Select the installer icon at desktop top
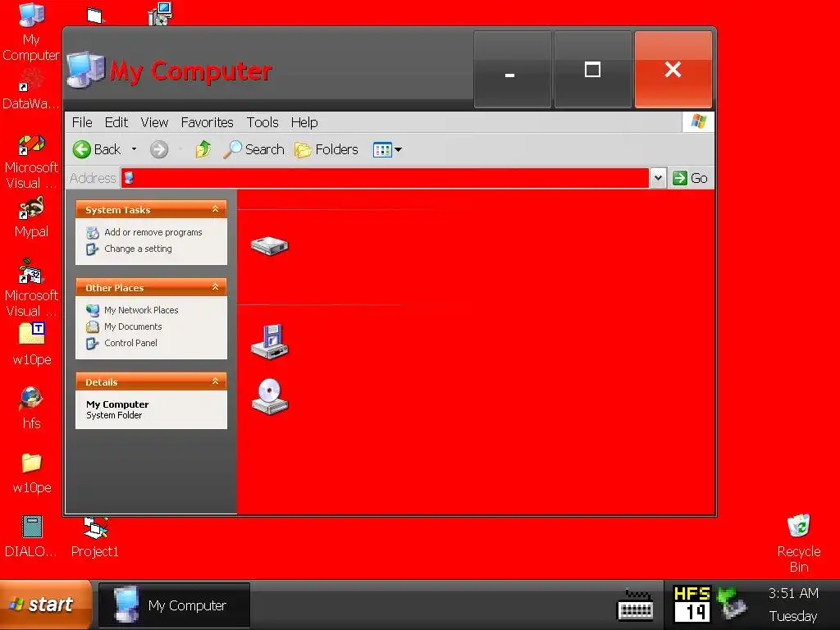The height and width of the screenshot is (630, 840). (160, 14)
